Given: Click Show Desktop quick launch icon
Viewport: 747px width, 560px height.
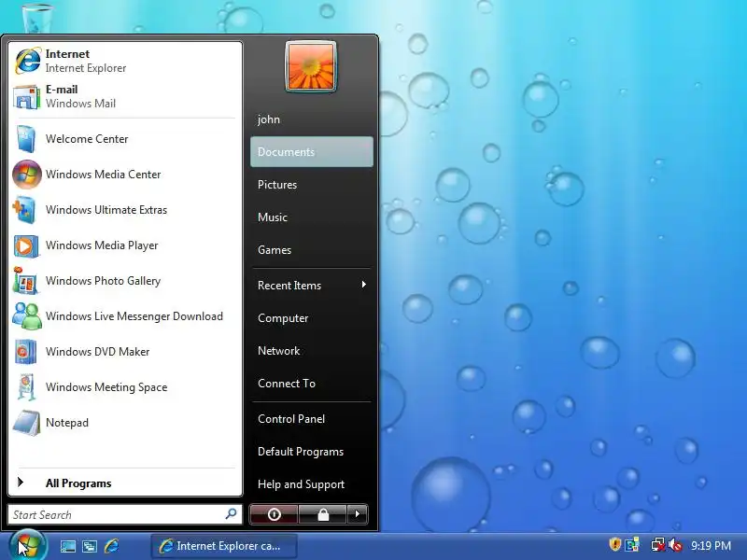Looking at the screenshot, I should (x=67, y=546).
